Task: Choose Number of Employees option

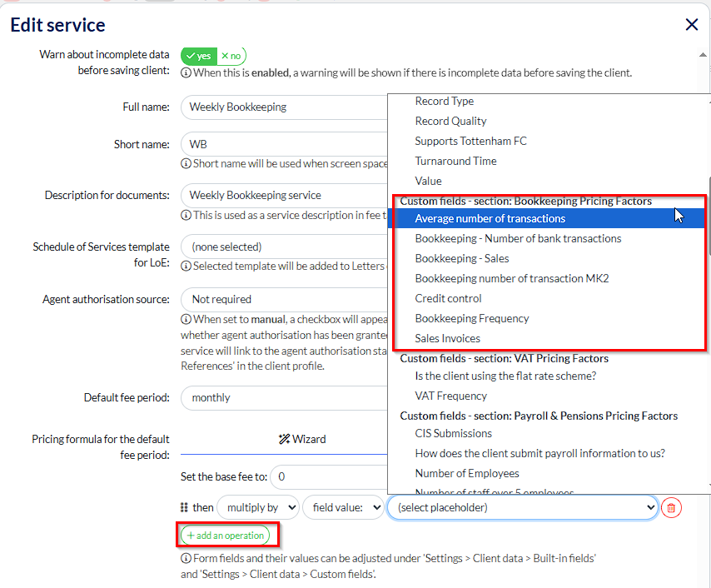Action: (x=467, y=473)
